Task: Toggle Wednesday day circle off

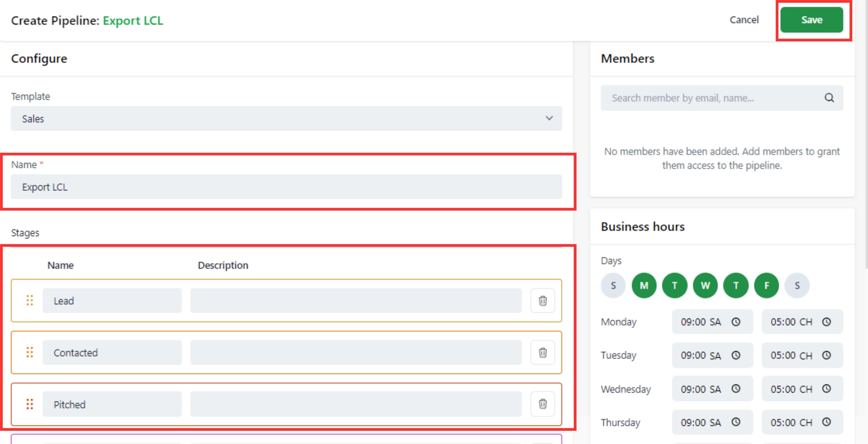Action: coord(705,285)
